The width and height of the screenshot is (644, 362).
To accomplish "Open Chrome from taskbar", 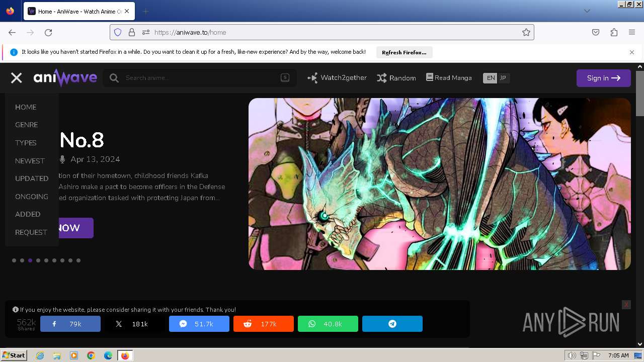I will [x=91, y=355].
